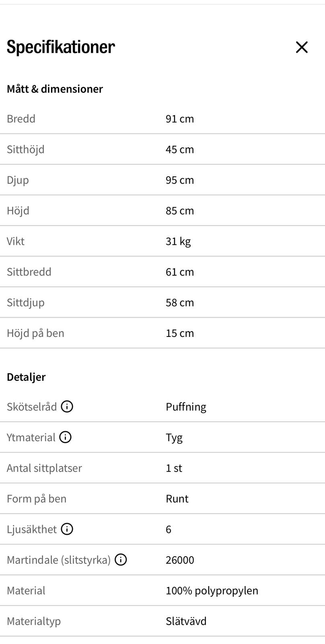Select the Vikt value 31 kg

click(178, 241)
